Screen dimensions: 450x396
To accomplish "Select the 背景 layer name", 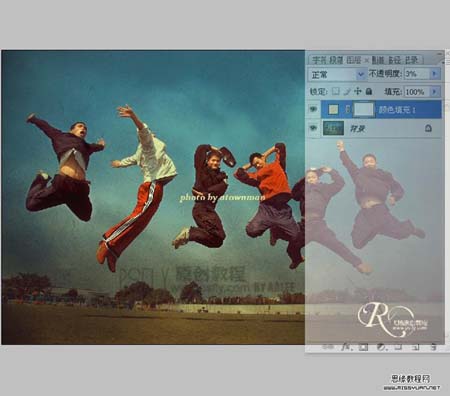I will 357,129.
